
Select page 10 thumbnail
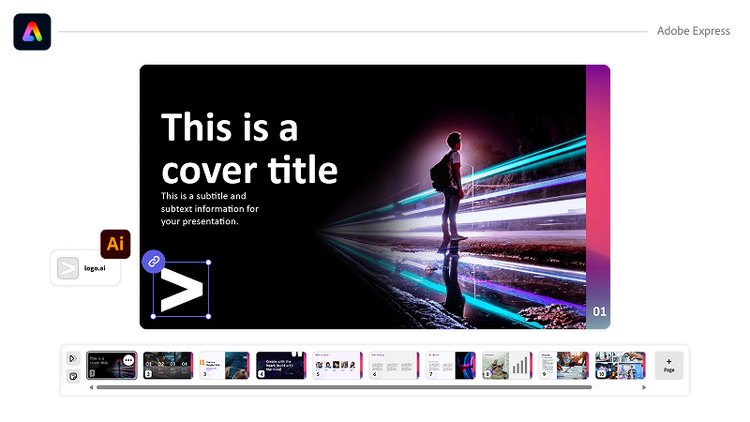pyautogui.click(x=620, y=365)
